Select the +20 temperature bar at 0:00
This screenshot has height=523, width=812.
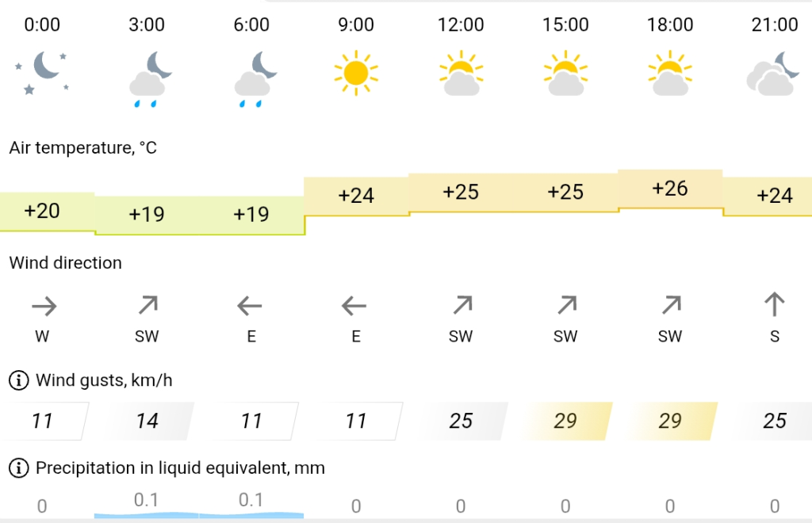tap(43, 211)
